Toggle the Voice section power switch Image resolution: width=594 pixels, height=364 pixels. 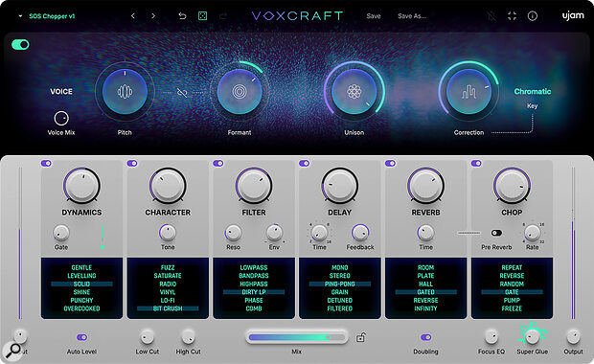click(x=20, y=45)
